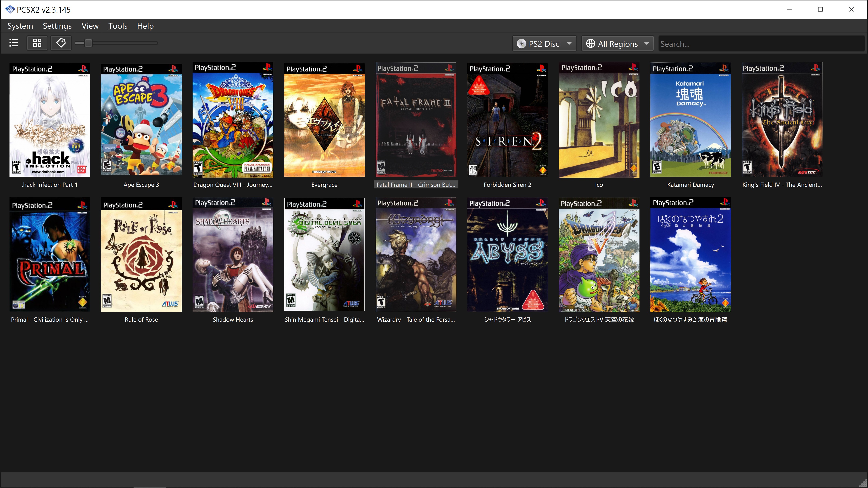Click the 'Fatal Frame II - Crimson But...' title
The width and height of the screenshot is (868, 488).
pos(416,185)
